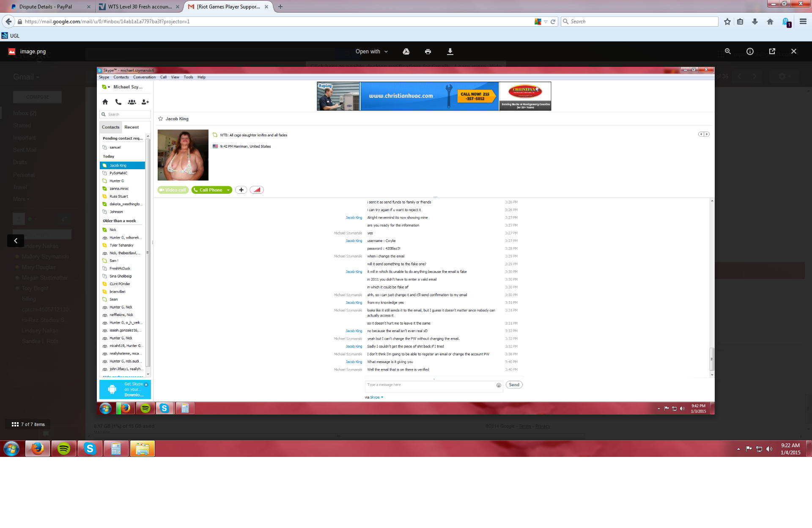Open Spotify from the Windows taskbar
The width and height of the screenshot is (812, 528).
coord(64,448)
